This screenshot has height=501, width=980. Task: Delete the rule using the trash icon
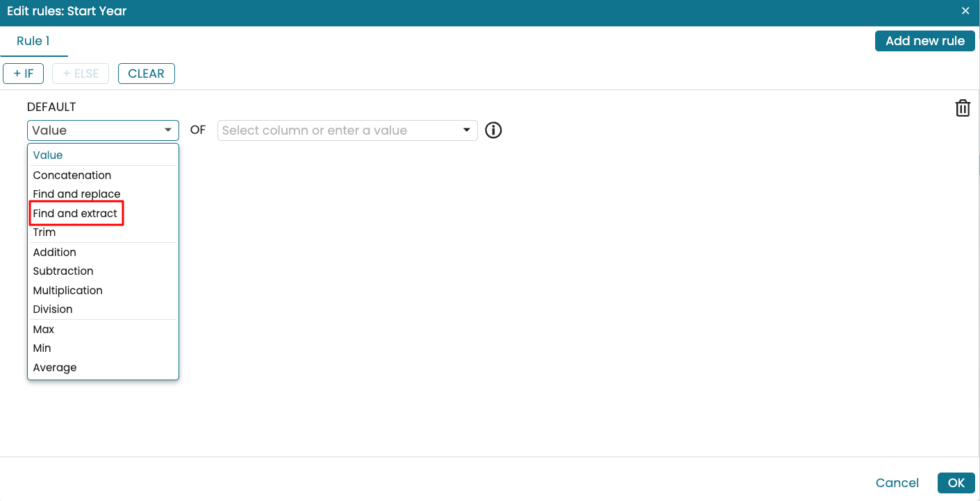962,108
